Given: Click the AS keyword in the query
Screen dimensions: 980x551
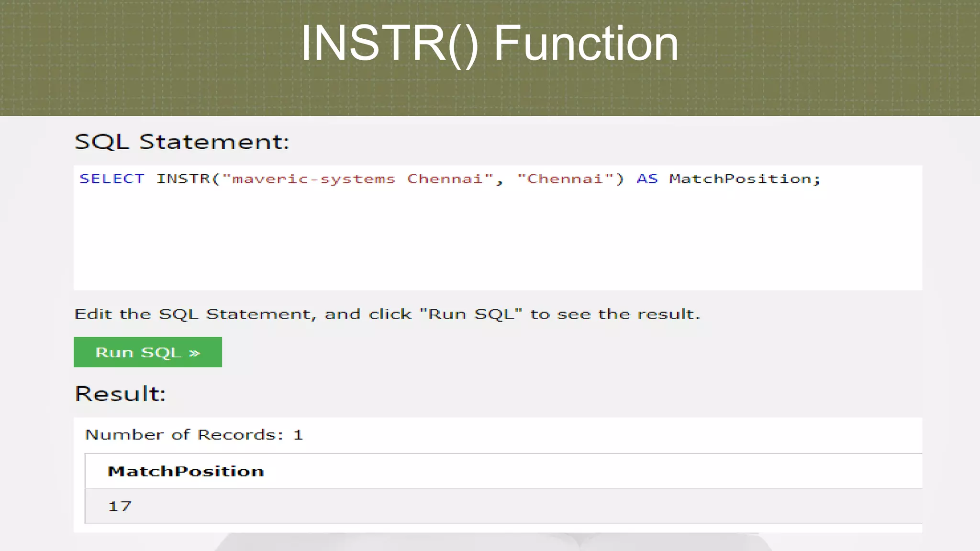Looking at the screenshot, I should (647, 179).
